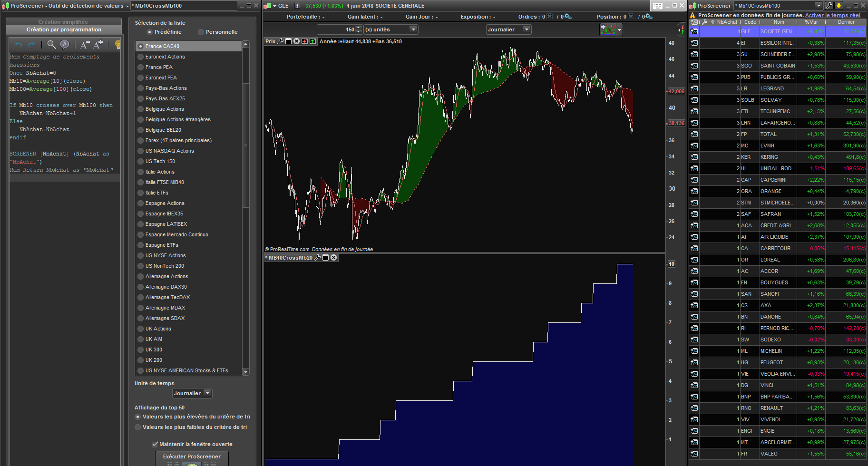Move the Prix panel up
The image size is (868, 466).
(312, 41)
